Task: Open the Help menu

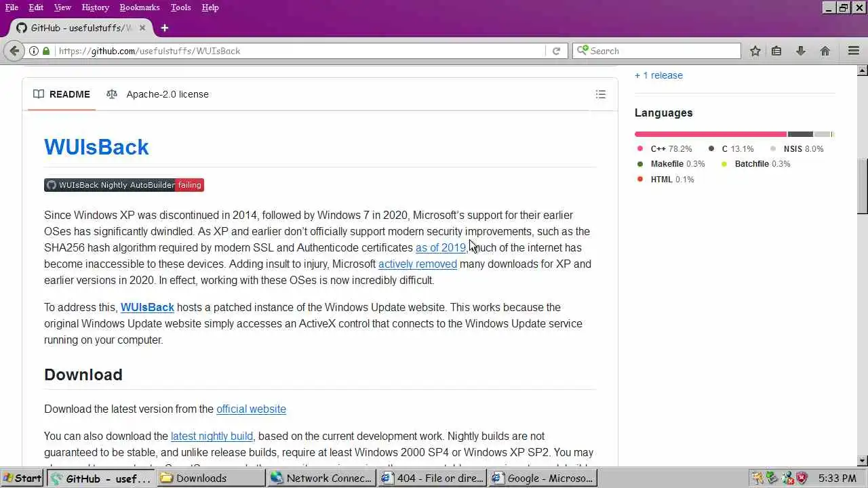Action: coord(210,7)
